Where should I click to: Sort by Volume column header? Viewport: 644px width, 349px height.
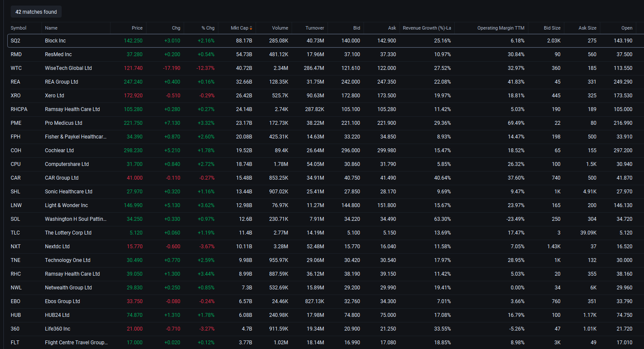280,28
